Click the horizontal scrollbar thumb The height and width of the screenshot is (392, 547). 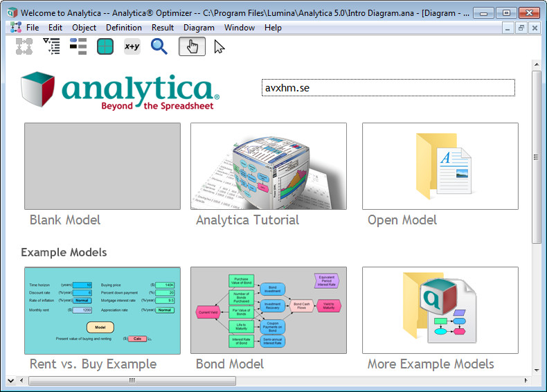(132, 380)
